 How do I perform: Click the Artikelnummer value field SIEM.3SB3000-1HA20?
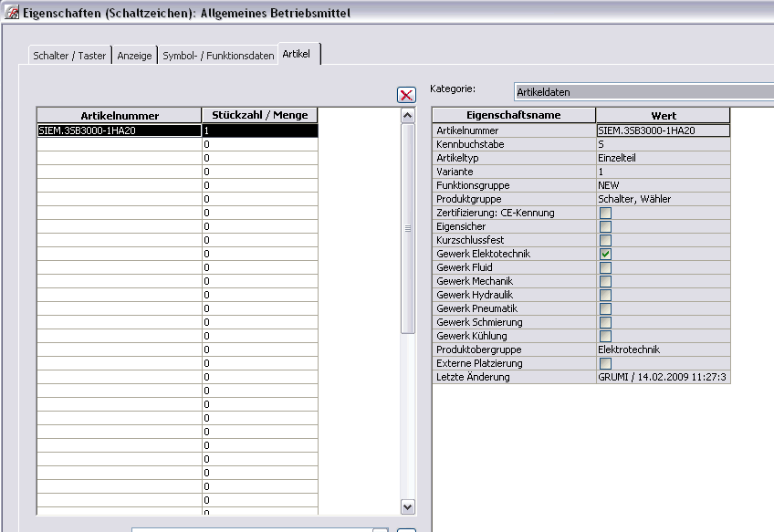pos(663,130)
